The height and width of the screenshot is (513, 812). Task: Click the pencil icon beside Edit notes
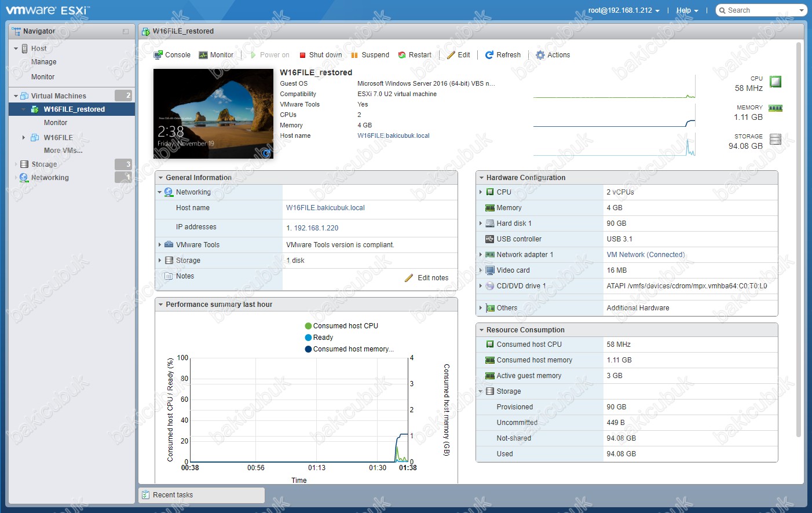(409, 278)
